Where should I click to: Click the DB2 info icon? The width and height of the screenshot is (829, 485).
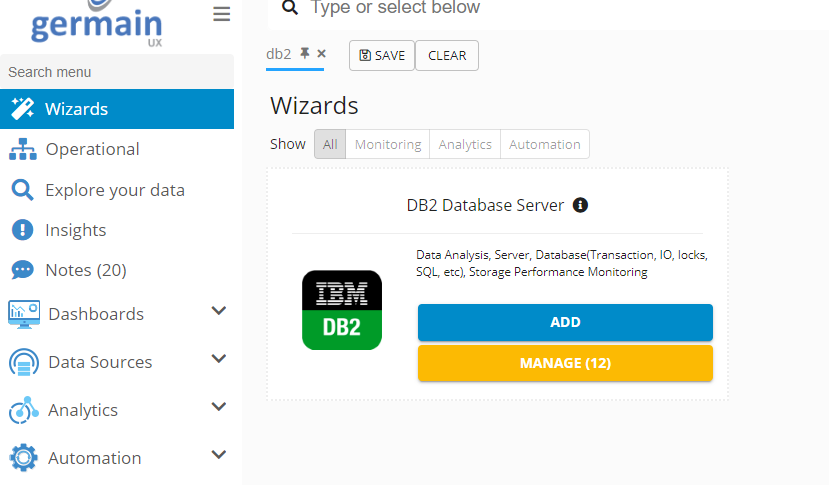pos(580,205)
